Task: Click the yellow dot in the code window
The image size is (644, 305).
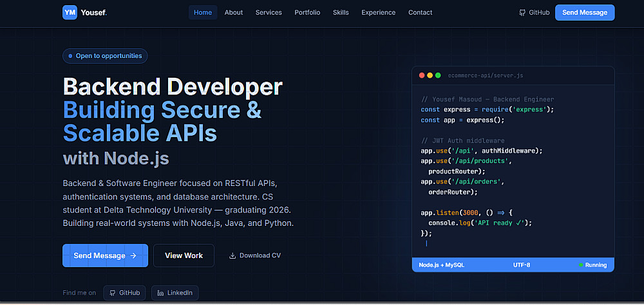Action: tap(430, 75)
